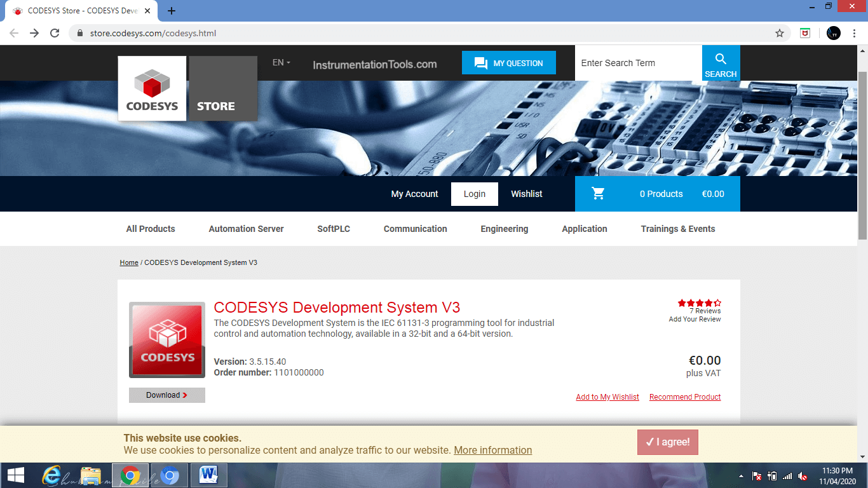
Task: Open the Application menu
Action: pyautogui.click(x=585, y=229)
